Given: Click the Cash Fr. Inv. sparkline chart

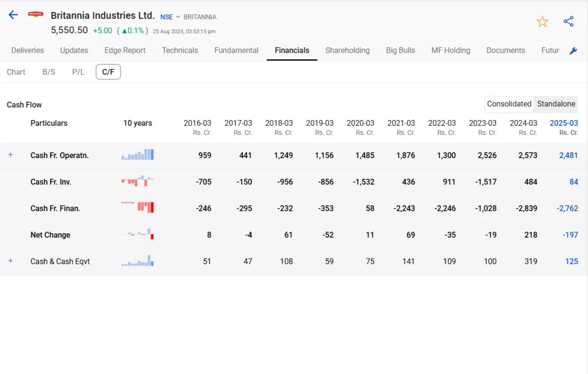Looking at the screenshot, I should point(138,181).
